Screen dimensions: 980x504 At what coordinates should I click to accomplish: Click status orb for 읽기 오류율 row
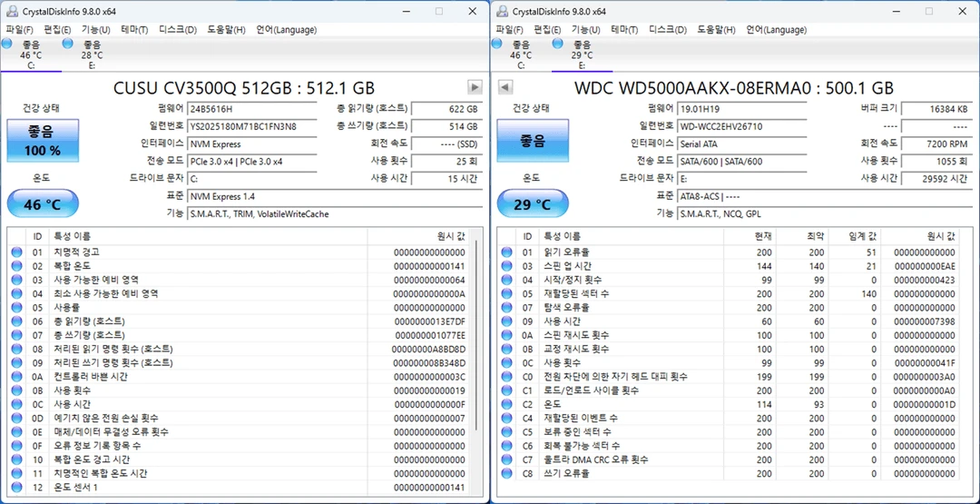tap(506, 252)
